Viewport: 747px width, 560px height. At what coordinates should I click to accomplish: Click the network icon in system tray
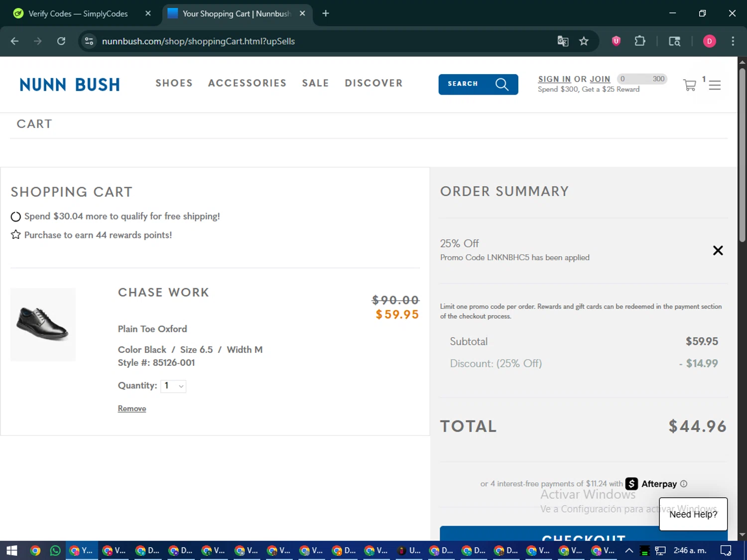coord(660,551)
